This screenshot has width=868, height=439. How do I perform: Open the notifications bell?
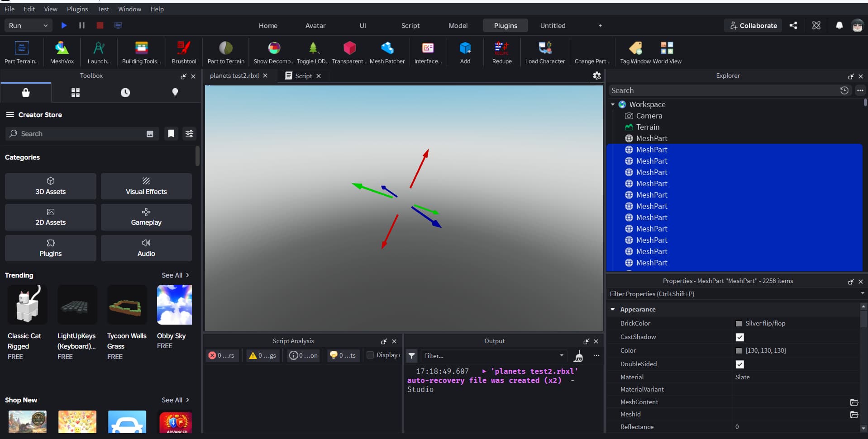point(839,25)
